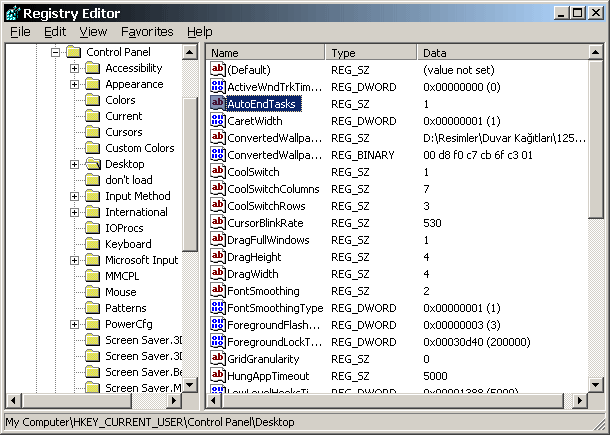Expand the International key
The width and height of the screenshot is (610, 435).
pos(74,212)
